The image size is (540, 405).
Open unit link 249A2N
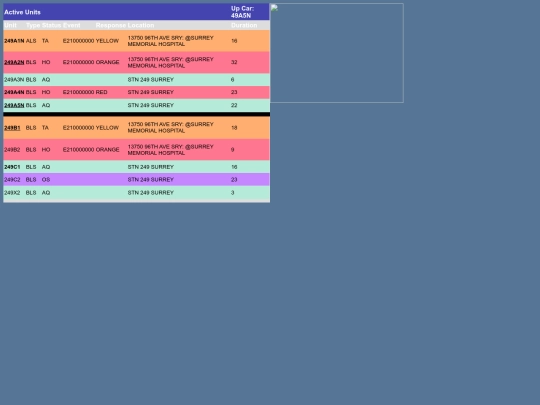click(14, 62)
